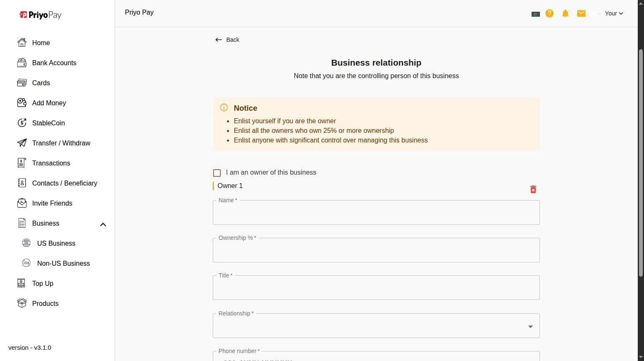Click the Priyo Pay logo

(x=41, y=15)
